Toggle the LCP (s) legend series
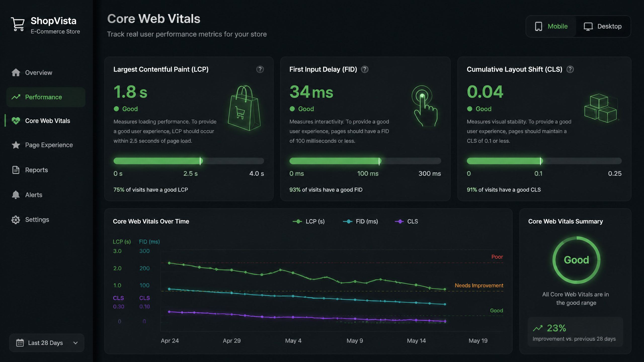 309,221
